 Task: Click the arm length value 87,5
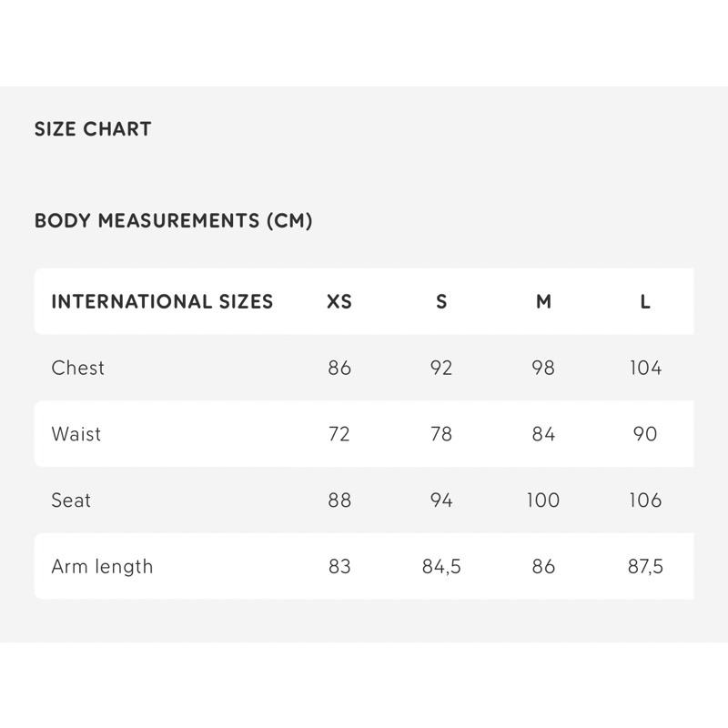click(x=645, y=566)
